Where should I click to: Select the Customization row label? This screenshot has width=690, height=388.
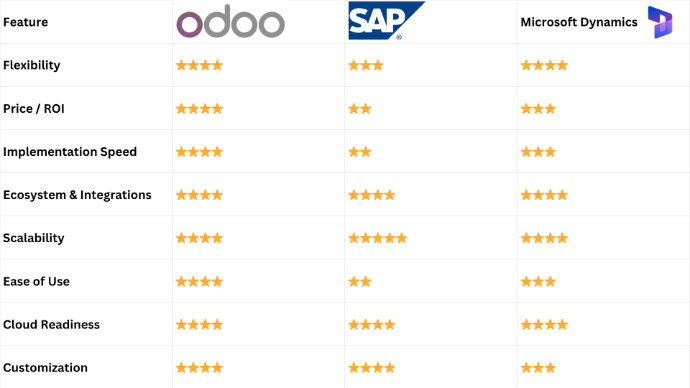pos(45,368)
